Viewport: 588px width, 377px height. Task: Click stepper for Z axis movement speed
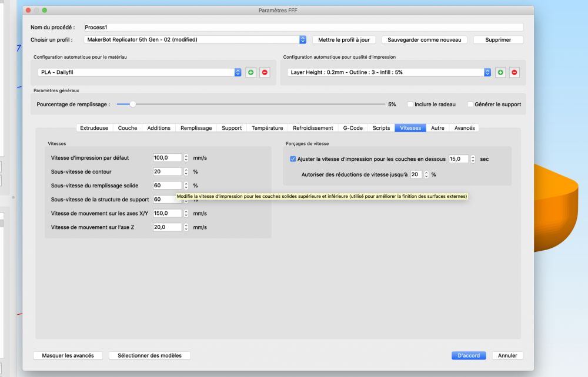click(186, 227)
